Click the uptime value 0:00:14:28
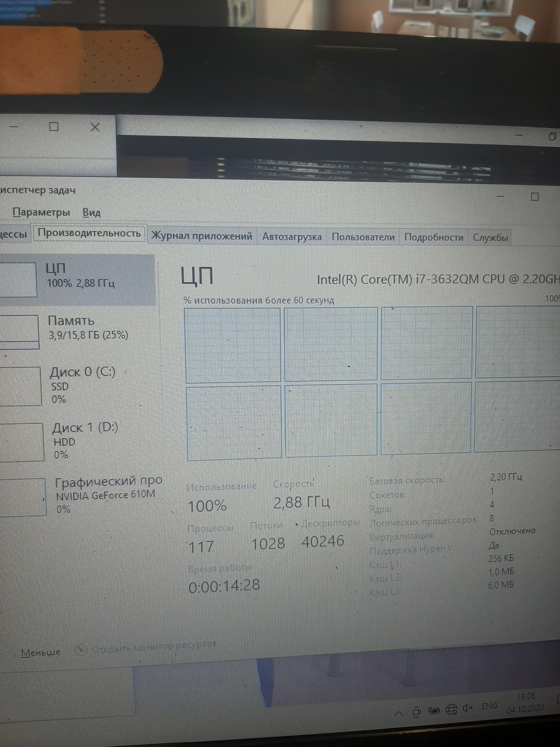 point(224,586)
